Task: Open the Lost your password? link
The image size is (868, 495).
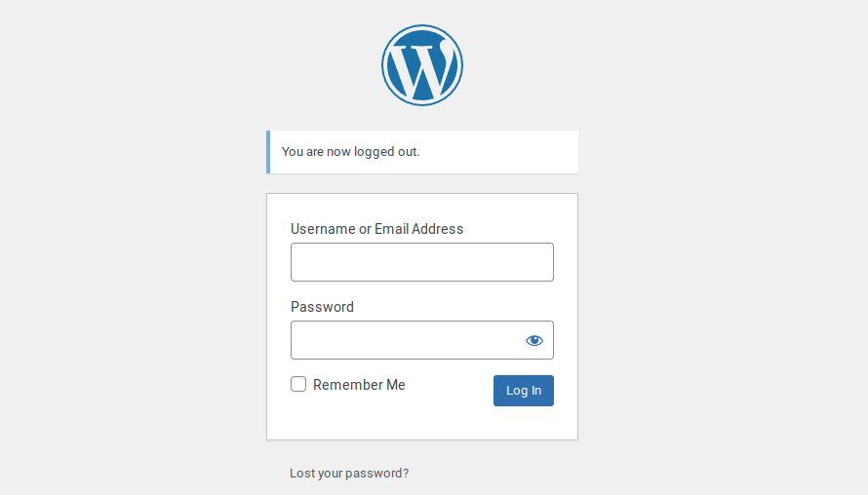Action: pos(349,474)
